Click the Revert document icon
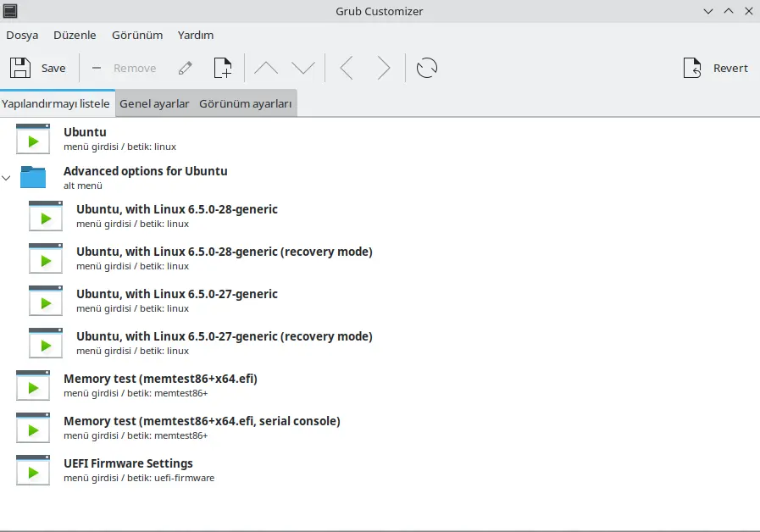 tap(692, 68)
